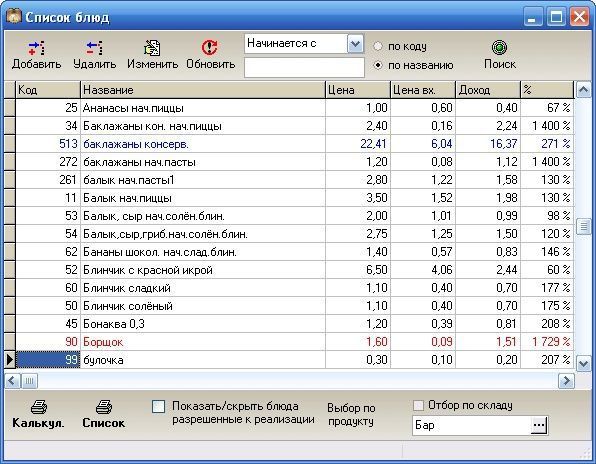Click the Удалить (delete) icon
The width and height of the screenshot is (596, 464).
(94, 48)
